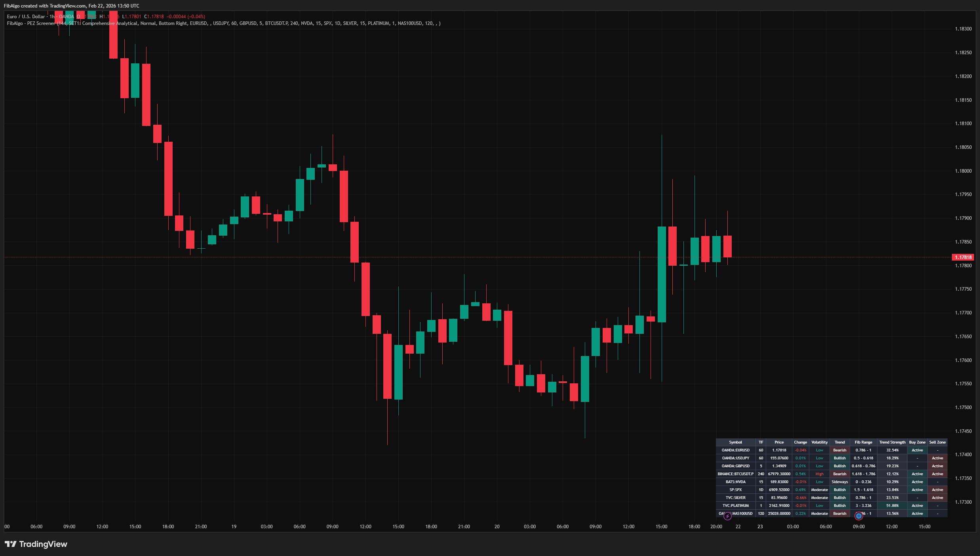Click the Sideways trend cell for BATS:NVDA

tap(840, 482)
